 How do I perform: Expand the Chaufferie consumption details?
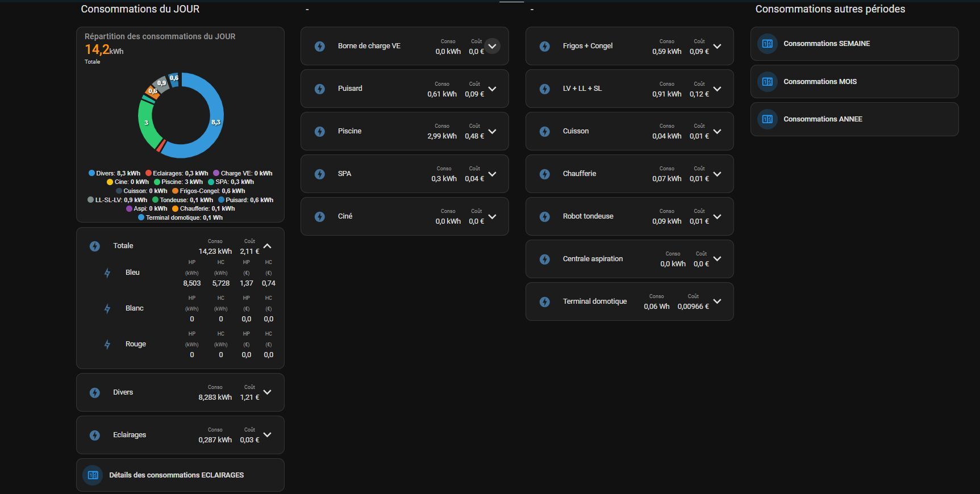[717, 174]
